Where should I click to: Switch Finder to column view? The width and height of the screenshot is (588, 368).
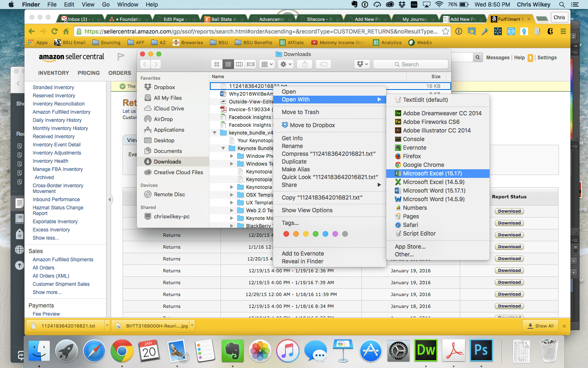239,64
